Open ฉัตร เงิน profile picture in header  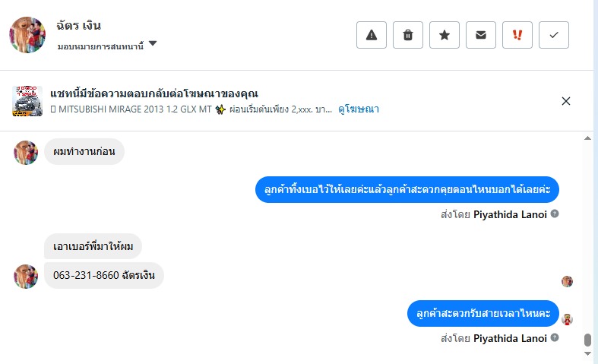click(x=27, y=35)
